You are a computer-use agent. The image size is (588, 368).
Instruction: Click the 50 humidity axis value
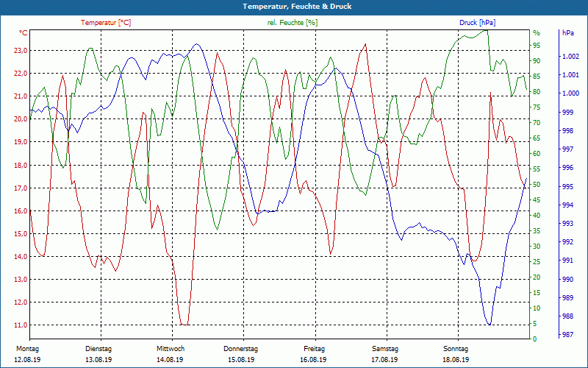(537, 185)
